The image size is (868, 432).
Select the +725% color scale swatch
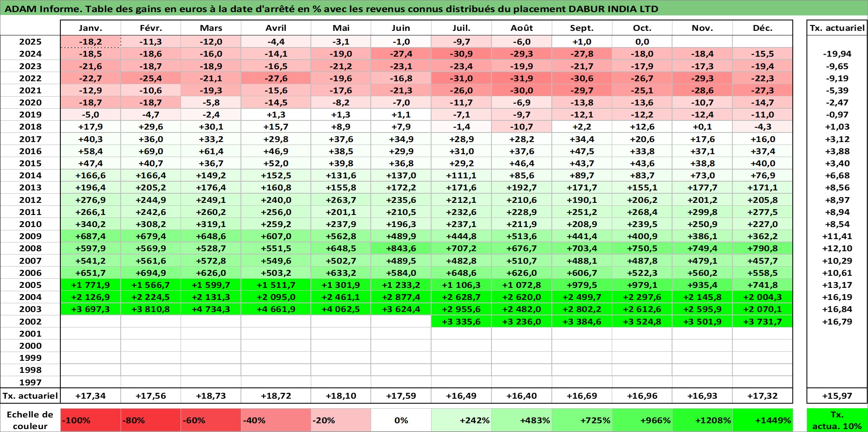[582, 420]
